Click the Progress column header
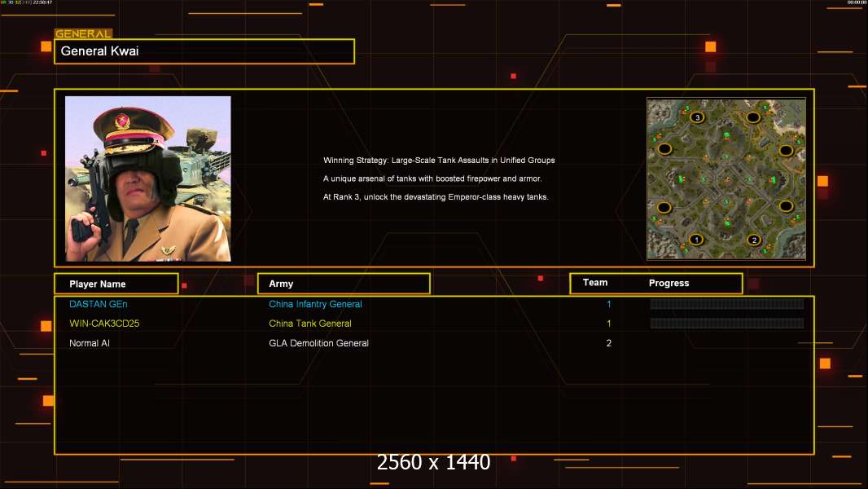Viewport: 868px width, 489px height. [x=669, y=284]
